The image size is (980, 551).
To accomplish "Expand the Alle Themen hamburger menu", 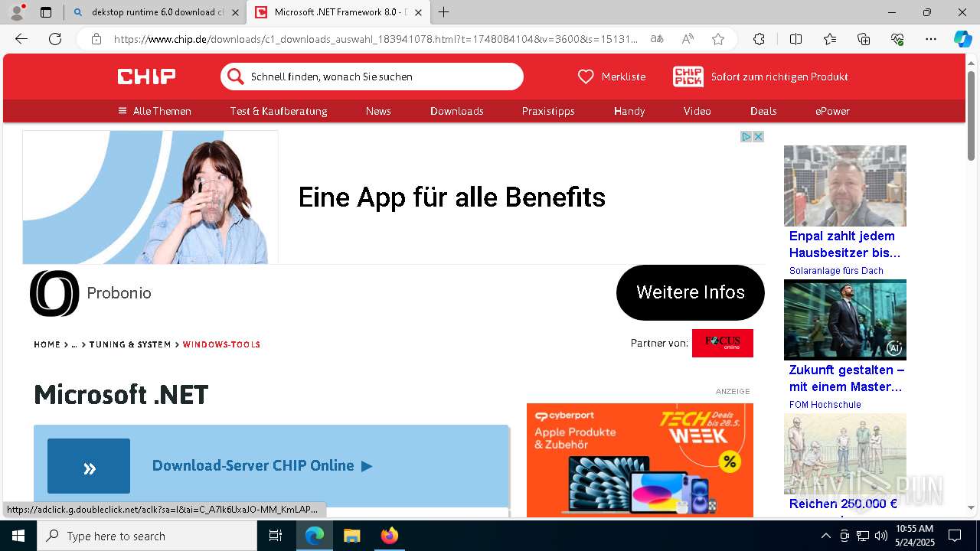I will 155,111.
